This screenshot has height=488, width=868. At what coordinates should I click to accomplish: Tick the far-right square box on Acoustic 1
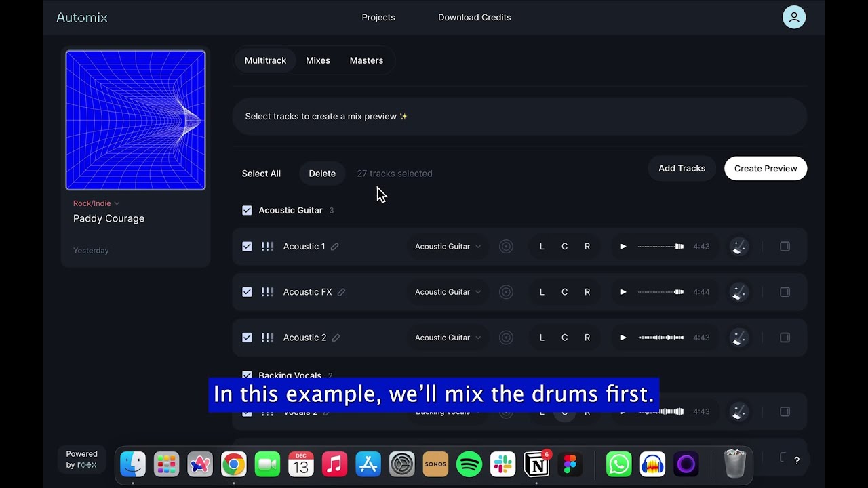click(785, 247)
